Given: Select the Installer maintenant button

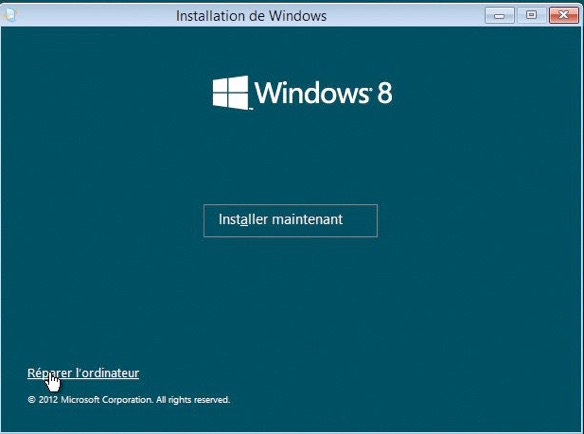Looking at the screenshot, I should point(291,220).
